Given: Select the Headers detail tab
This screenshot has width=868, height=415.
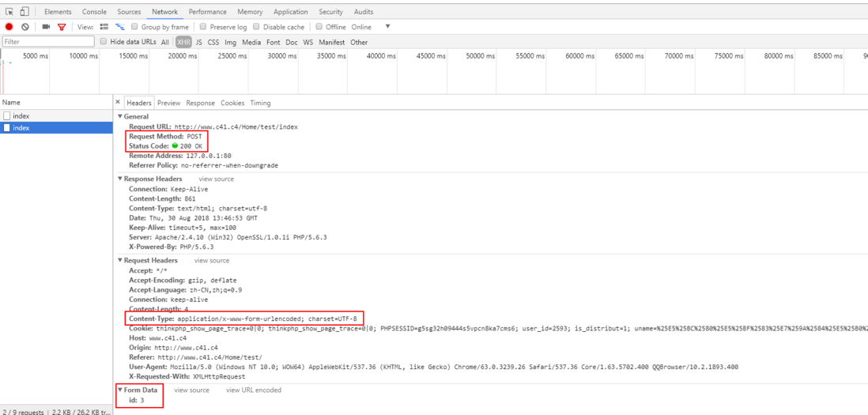Looking at the screenshot, I should click(x=139, y=103).
